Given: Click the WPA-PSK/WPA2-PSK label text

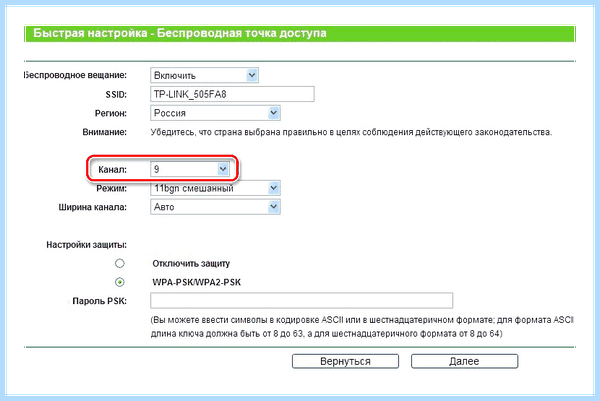Looking at the screenshot, I should 197,282.
